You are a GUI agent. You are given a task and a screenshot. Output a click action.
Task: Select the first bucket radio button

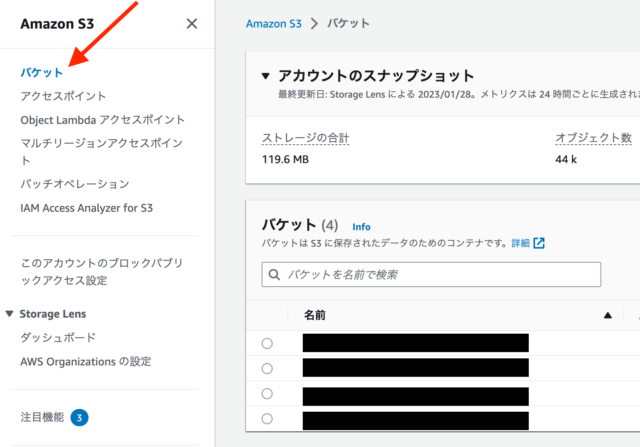click(x=267, y=343)
